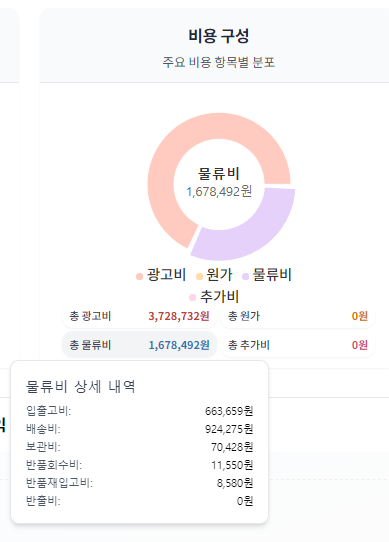Click the 배송비 row in tooltip
The image size is (389, 542).
(x=139, y=429)
